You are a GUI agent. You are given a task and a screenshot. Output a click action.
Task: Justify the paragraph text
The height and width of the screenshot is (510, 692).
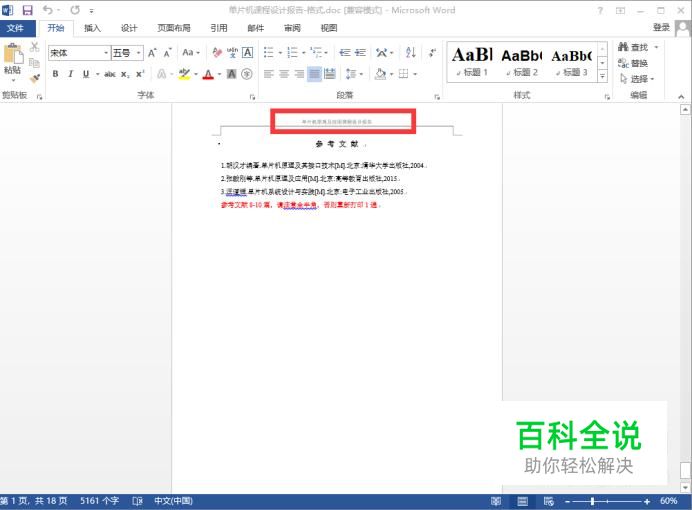pyautogui.click(x=315, y=74)
